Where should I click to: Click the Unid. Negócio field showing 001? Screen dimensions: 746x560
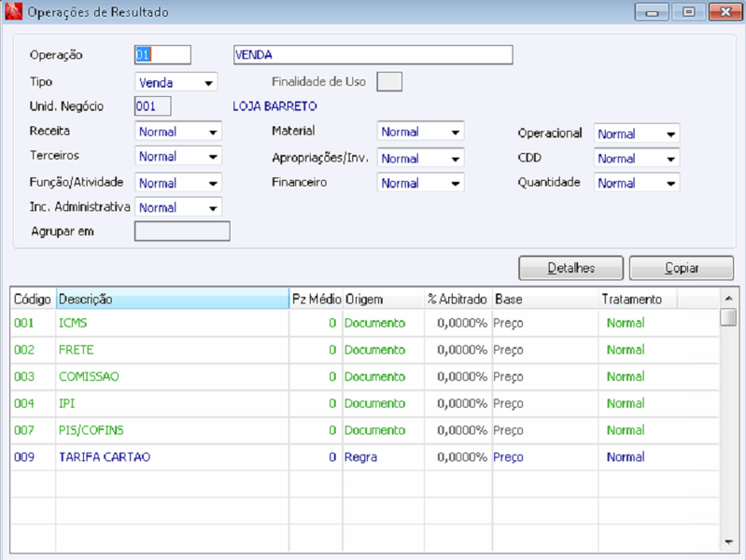pos(153,106)
